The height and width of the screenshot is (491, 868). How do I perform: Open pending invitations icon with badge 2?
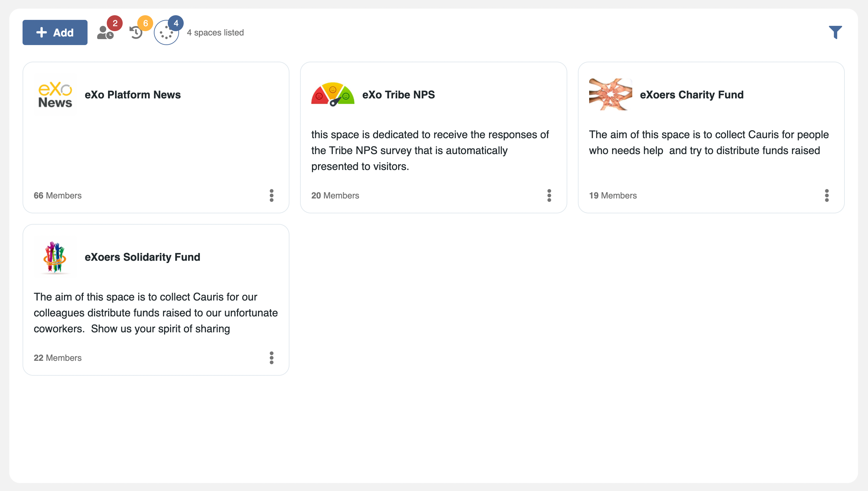pyautogui.click(x=105, y=33)
